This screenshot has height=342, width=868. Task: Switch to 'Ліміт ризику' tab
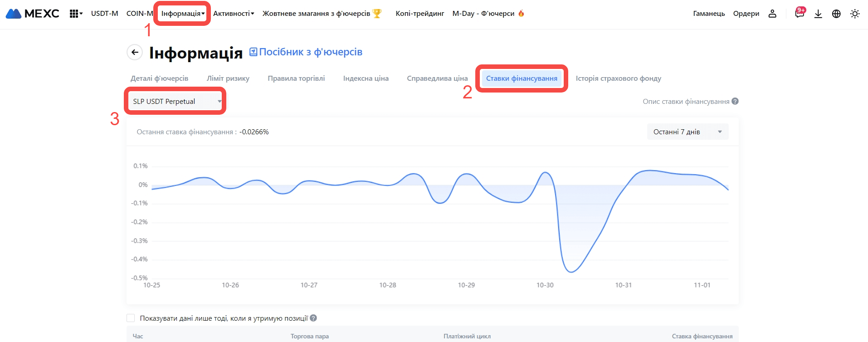click(x=228, y=78)
